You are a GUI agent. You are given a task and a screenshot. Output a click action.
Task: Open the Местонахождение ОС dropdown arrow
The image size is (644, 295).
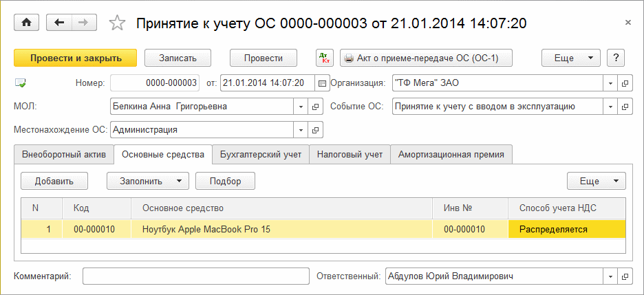(301, 129)
